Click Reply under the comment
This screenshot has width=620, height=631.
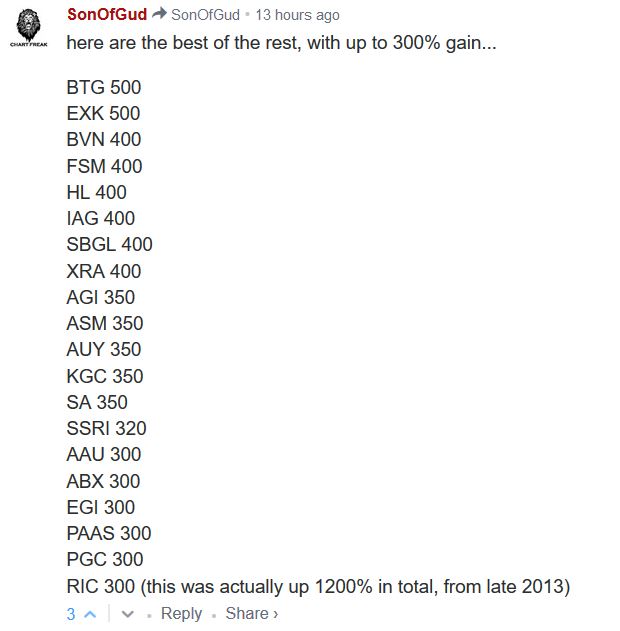(x=181, y=614)
